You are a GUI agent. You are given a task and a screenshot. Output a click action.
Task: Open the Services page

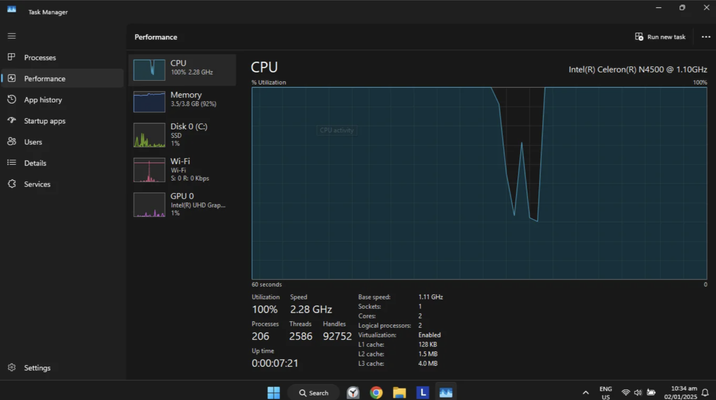[63, 184]
